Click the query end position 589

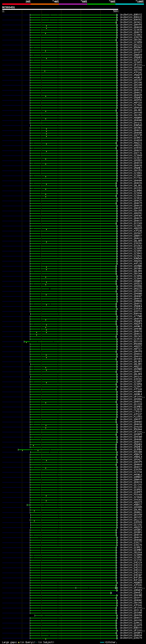pos(115,11)
